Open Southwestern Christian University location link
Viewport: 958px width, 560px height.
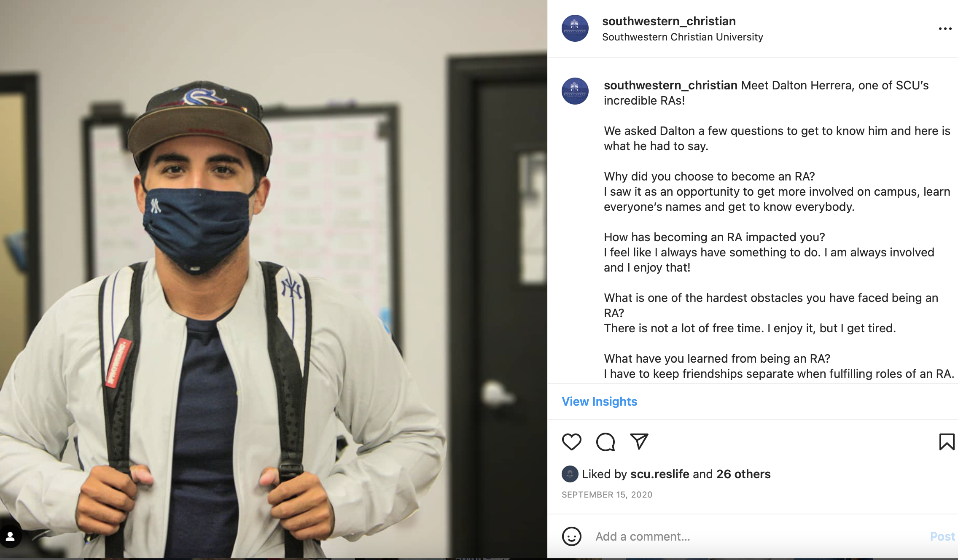(683, 37)
